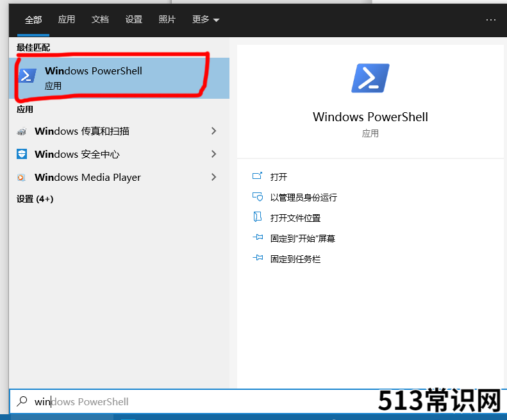Viewport: 507px width, 420px height.
Task: Choose 以管理员身份运行 action
Action: click(303, 197)
